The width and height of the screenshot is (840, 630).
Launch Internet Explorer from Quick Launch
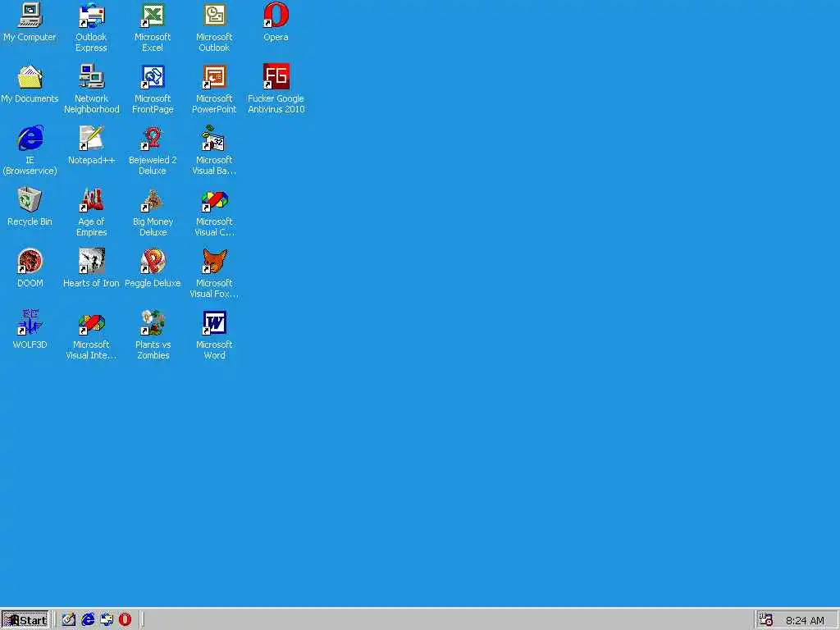[88, 620]
